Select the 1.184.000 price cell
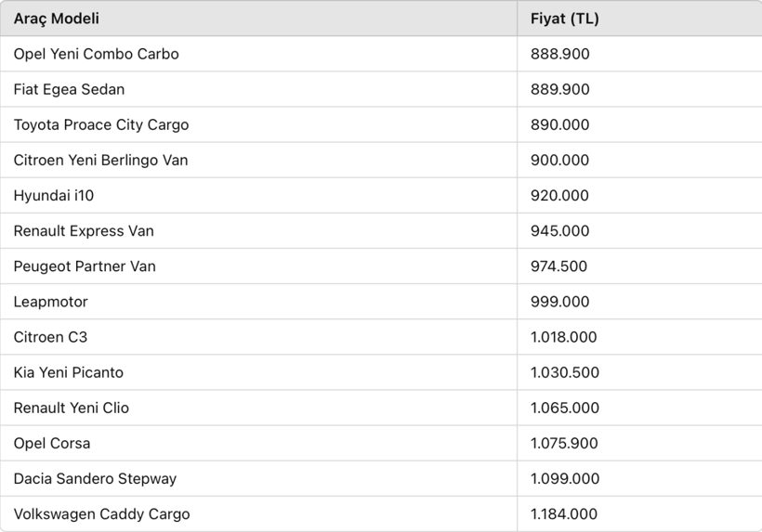The height and width of the screenshot is (532, 762). 563,513
